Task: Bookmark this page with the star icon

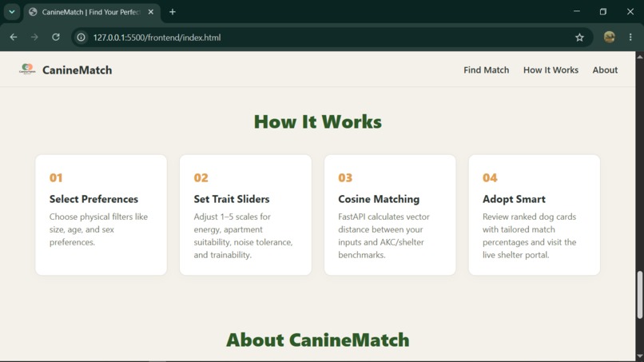Action: [579, 38]
